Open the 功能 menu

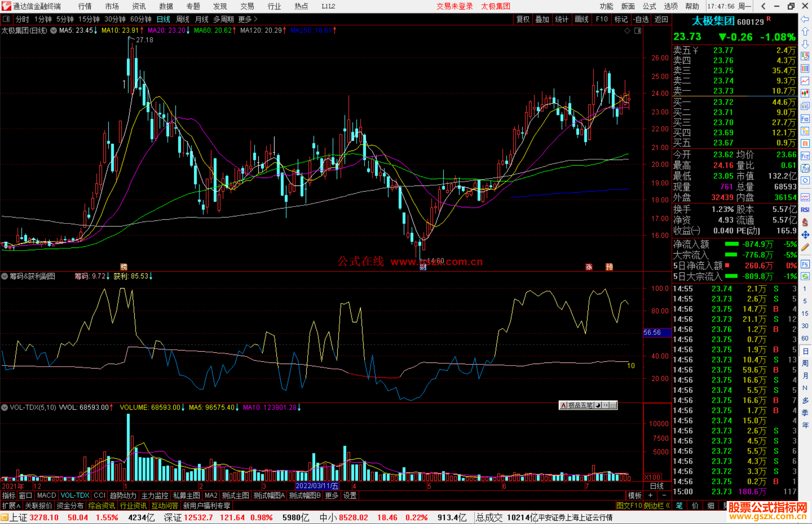pos(606,6)
